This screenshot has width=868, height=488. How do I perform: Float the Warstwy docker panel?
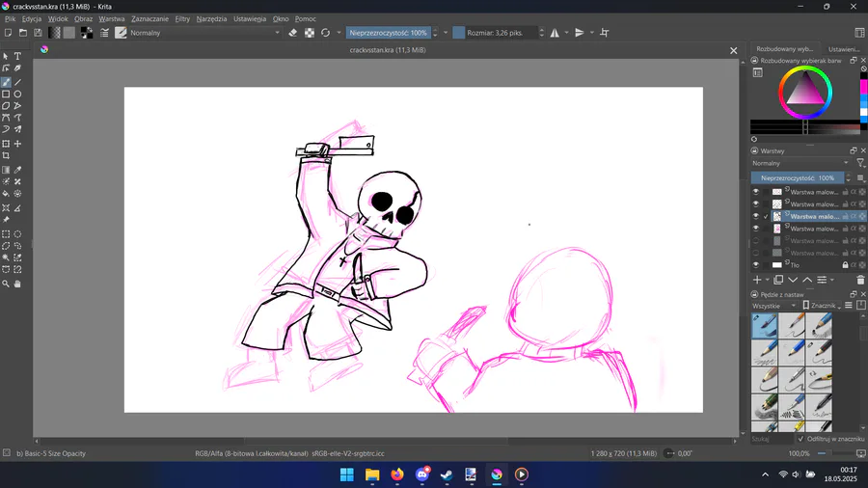point(854,150)
